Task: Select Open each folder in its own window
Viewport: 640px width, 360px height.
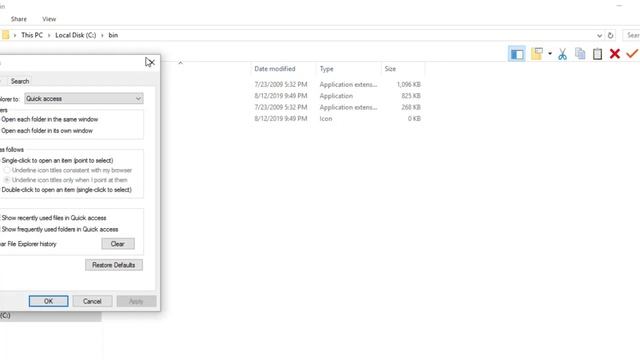Action: (x=47, y=131)
